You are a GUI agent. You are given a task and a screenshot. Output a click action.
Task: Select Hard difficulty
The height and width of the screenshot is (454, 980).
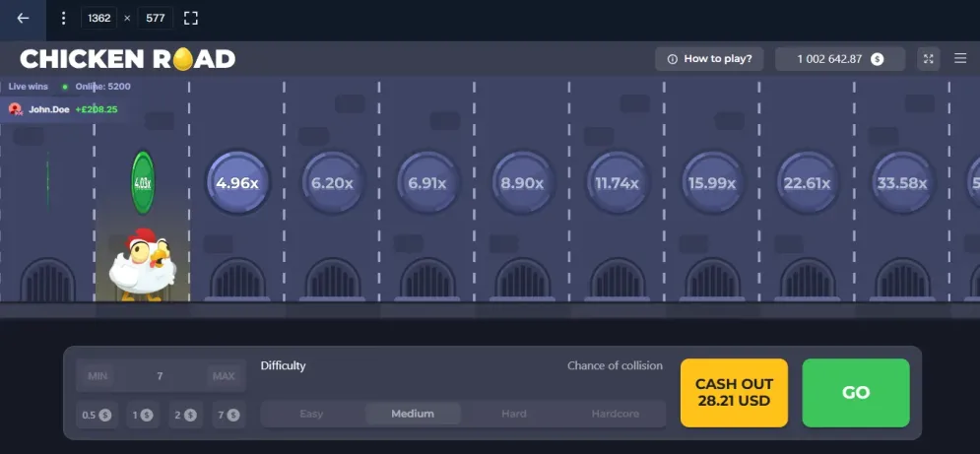click(514, 414)
